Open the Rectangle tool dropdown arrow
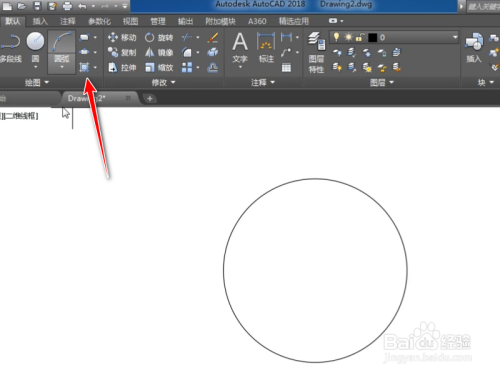Viewport: 500px width, 375px height. click(95, 37)
